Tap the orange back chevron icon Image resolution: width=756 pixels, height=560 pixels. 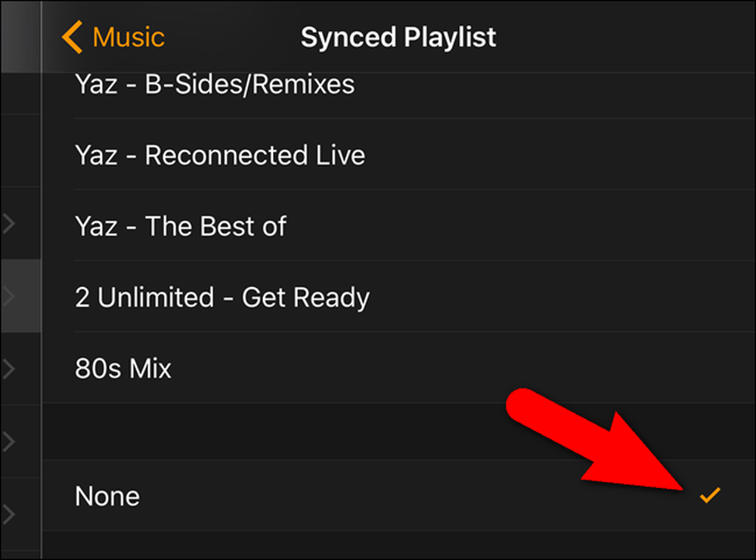[73, 37]
